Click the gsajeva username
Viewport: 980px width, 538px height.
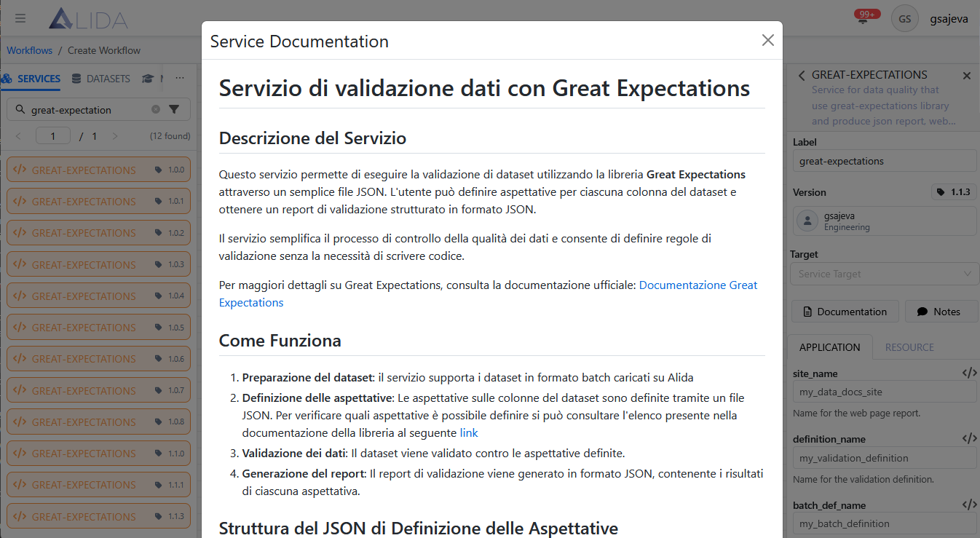pos(949,20)
